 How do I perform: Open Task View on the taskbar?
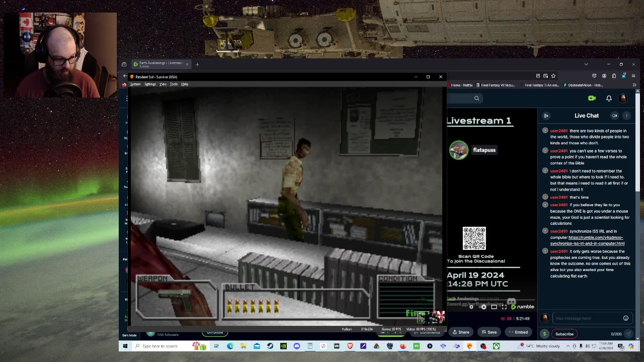[x=216, y=346]
